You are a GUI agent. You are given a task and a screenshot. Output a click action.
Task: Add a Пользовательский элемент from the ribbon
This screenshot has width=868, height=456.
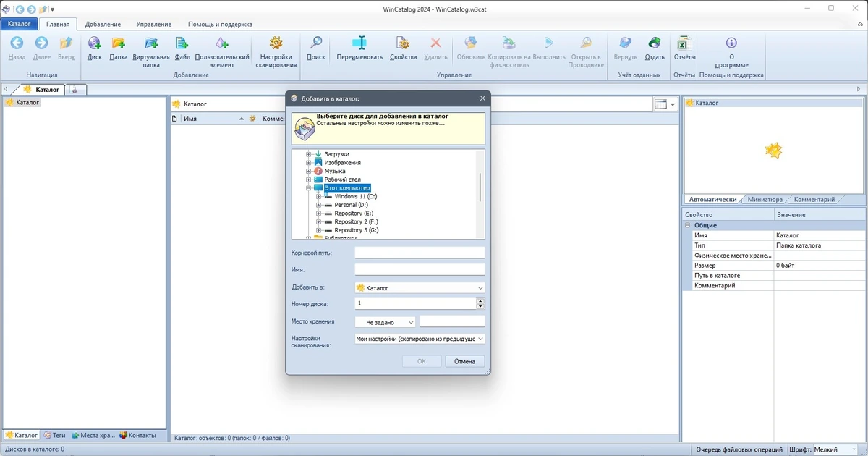[222, 51]
